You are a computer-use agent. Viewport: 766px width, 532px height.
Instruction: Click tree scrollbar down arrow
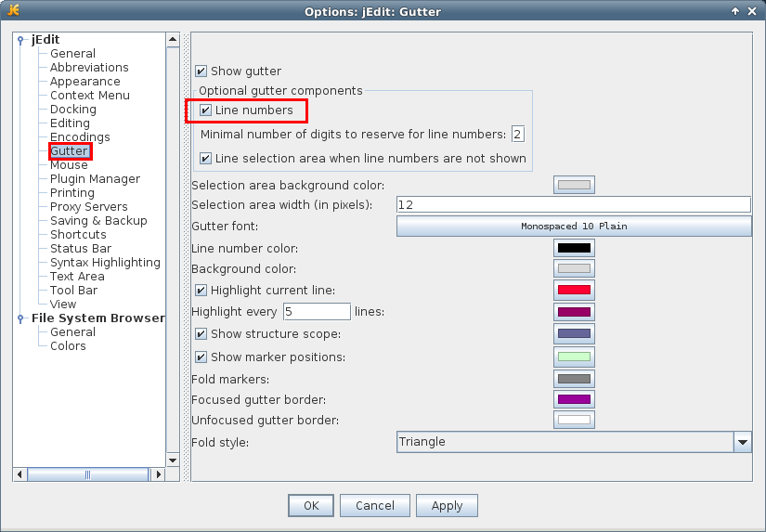(x=173, y=461)
